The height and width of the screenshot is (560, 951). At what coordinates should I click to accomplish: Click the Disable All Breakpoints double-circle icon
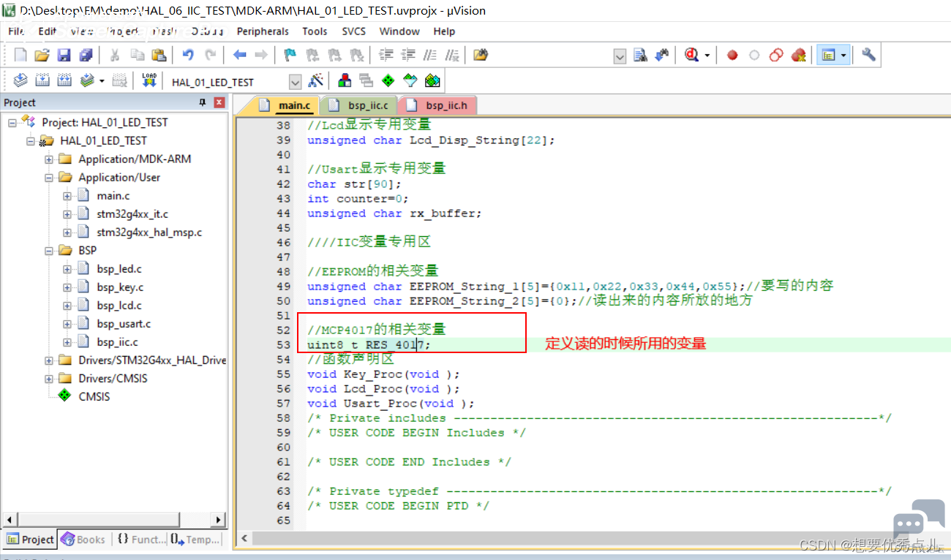coord(776,55)
